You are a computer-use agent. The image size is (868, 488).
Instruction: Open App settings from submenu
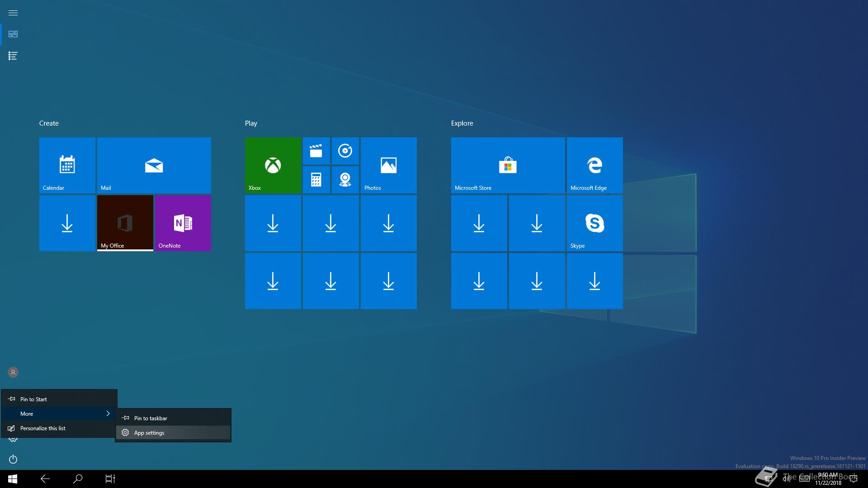(x=173, y=433)
